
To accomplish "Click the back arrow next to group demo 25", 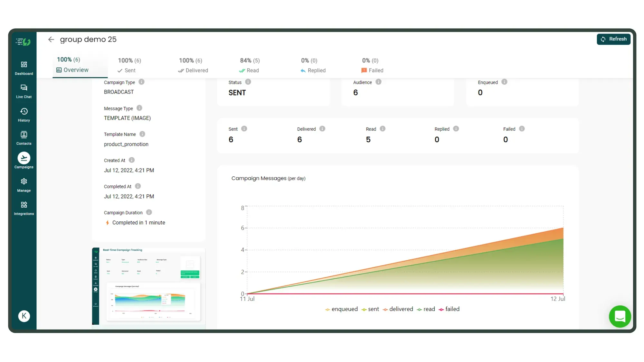I will (51, 39).
